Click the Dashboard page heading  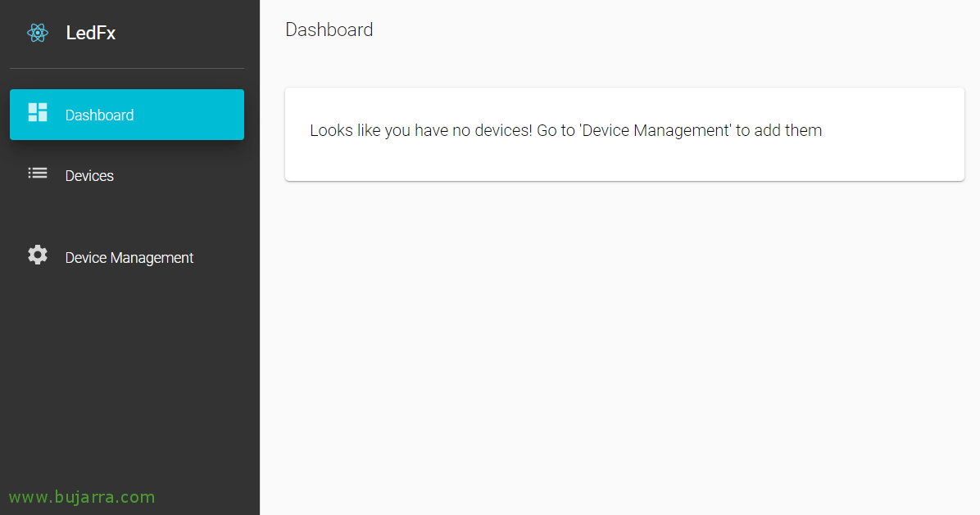tap(329, 30)
